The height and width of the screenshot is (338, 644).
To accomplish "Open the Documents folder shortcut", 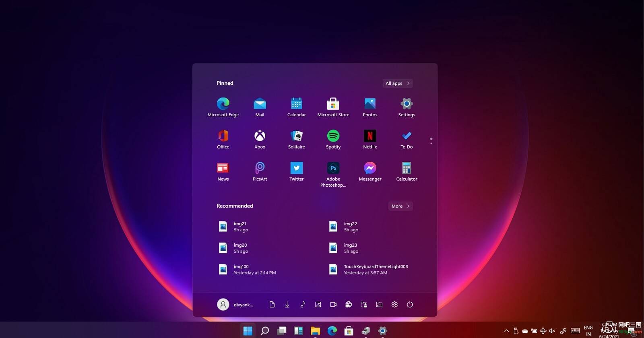I will click(x=272, y=305).
